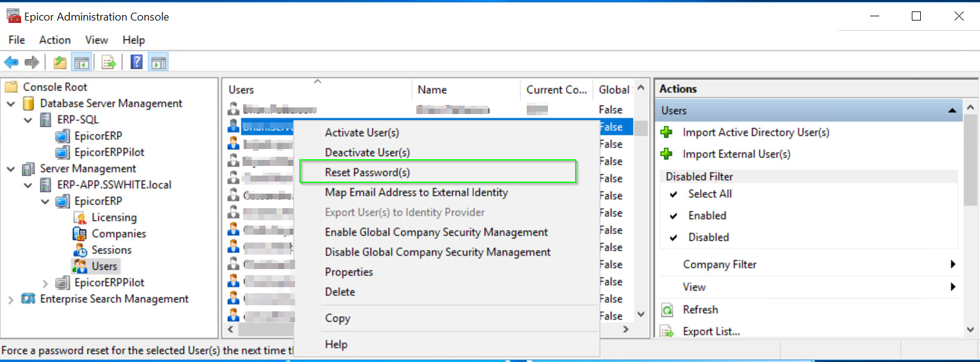Select the Sessions node icon in the tree
Screen dimensions: 980x362
(80, 250)
